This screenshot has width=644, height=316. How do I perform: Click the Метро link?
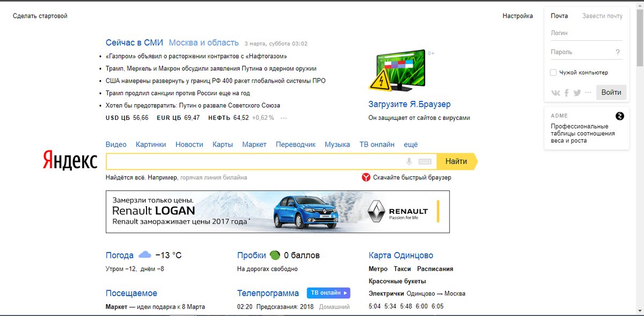pos(378,269)
